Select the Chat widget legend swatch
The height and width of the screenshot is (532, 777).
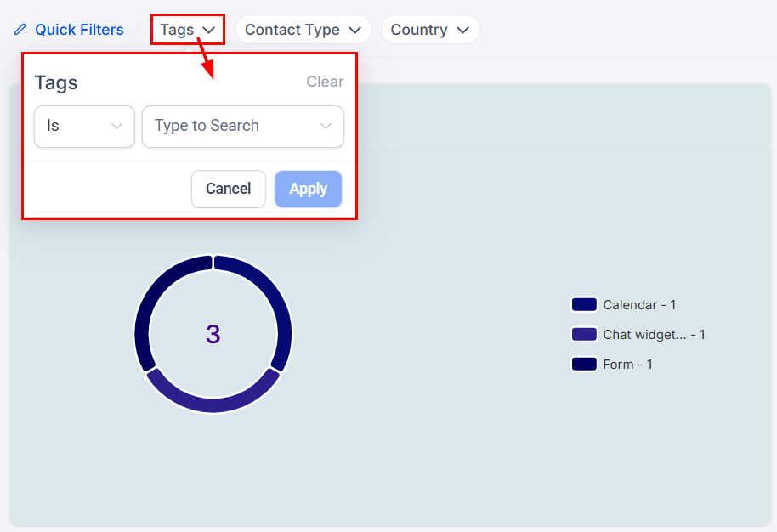(x=584, y=335)
